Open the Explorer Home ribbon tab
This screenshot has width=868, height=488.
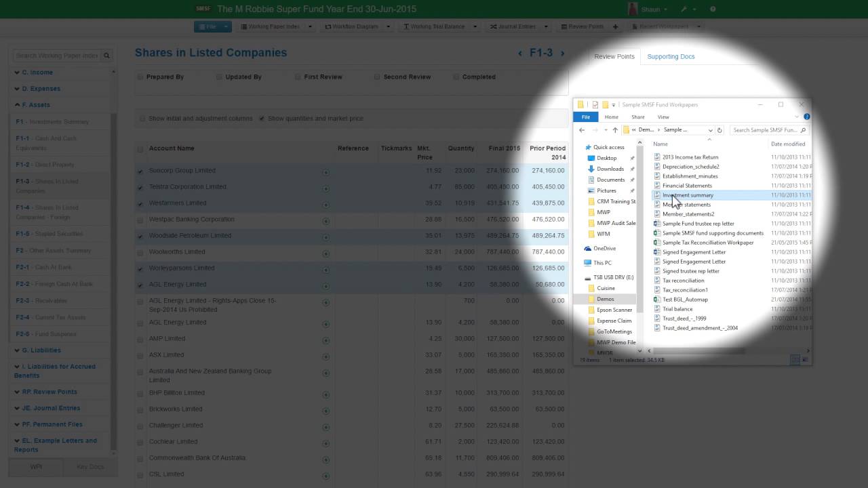pos(612,117)
